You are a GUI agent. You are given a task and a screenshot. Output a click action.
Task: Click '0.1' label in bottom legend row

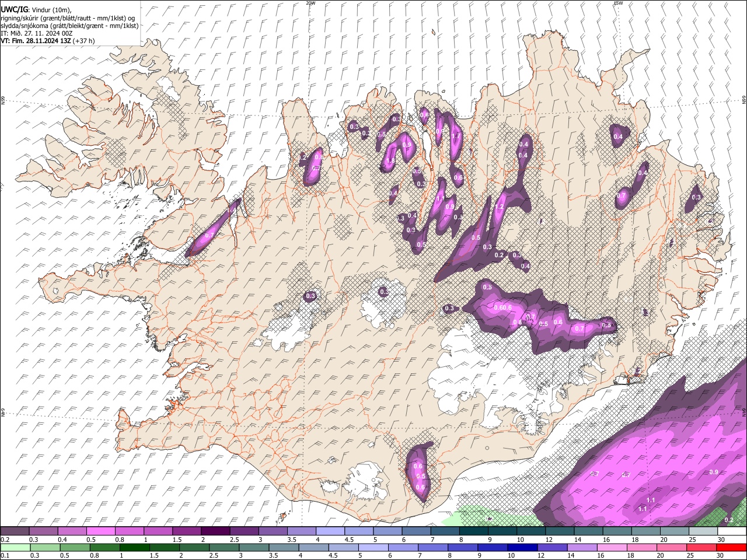pos(4,556)
